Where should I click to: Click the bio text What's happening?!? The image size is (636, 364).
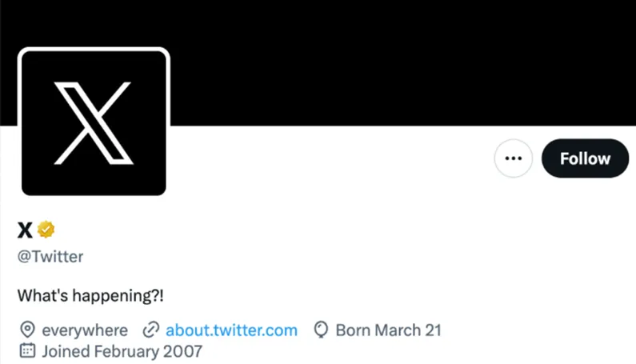(90, 295)
